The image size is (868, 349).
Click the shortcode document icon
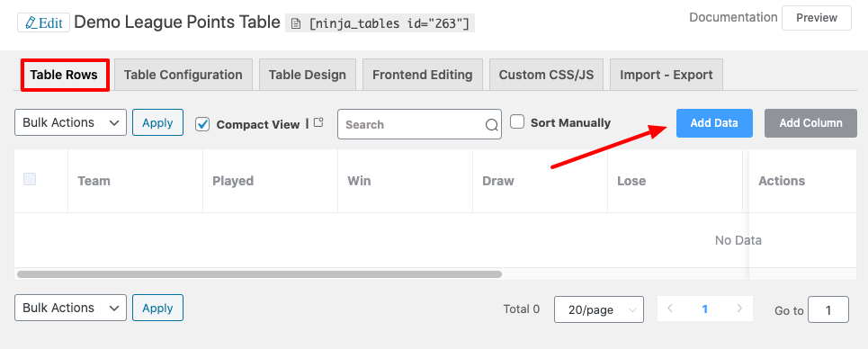coord(297,23)
